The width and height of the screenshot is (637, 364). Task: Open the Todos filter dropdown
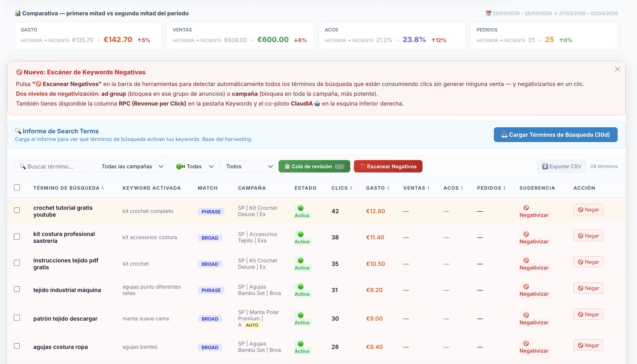(247, 166)
